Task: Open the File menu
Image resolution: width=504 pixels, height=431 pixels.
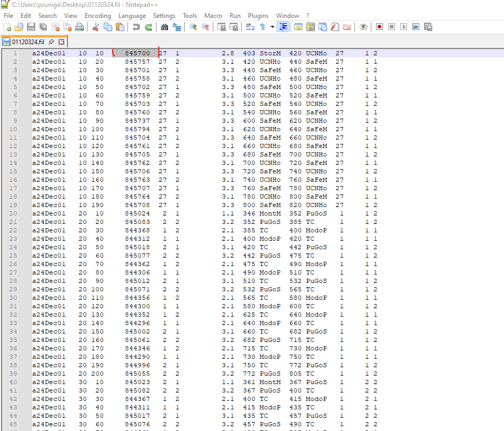Action: pyautogui.click(x=8, y=16)
